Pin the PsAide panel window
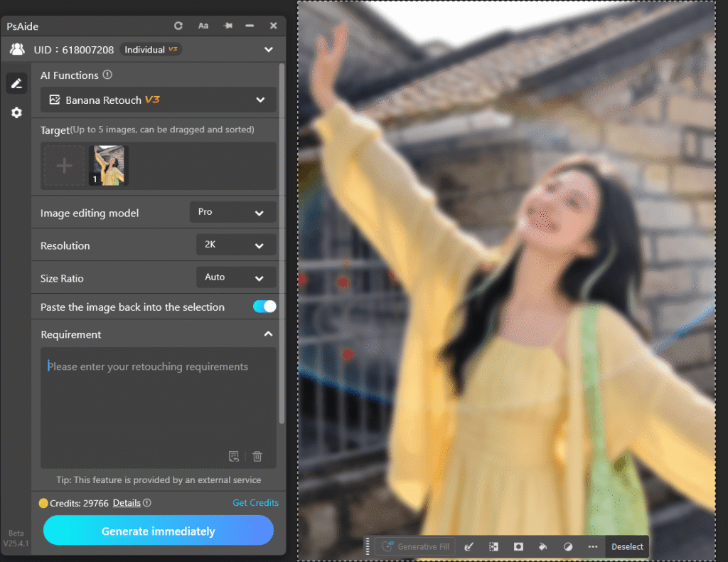Viewport: 728px width, 562px height. 227,26
